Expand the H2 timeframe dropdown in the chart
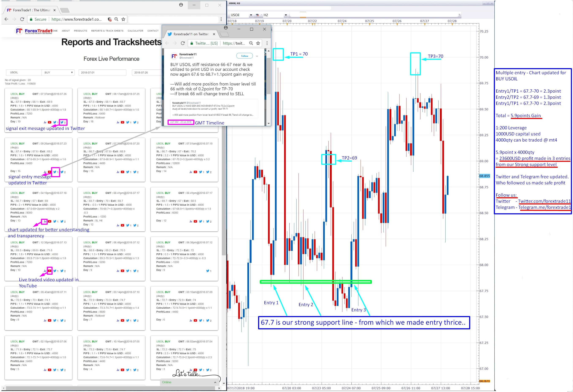573x392 pixels. [286, 15]
